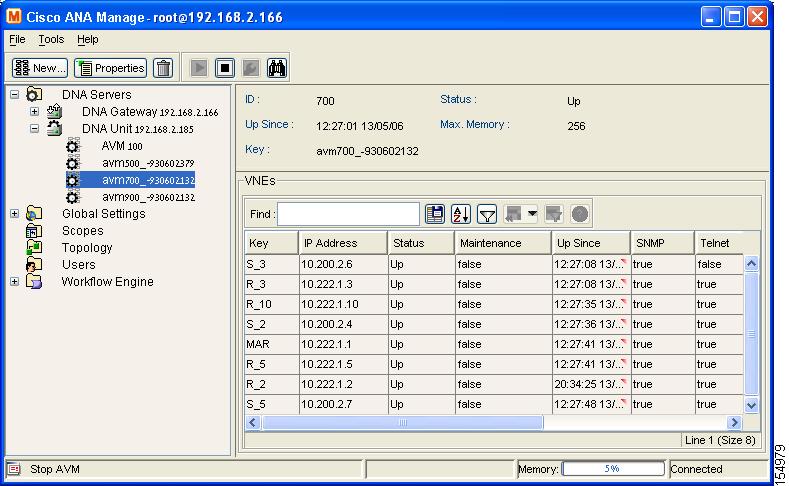The width and height of the screenshot is (789, 486).
Task: Open the dropdown arrow next to grayed icon
Action: [532, 214]
